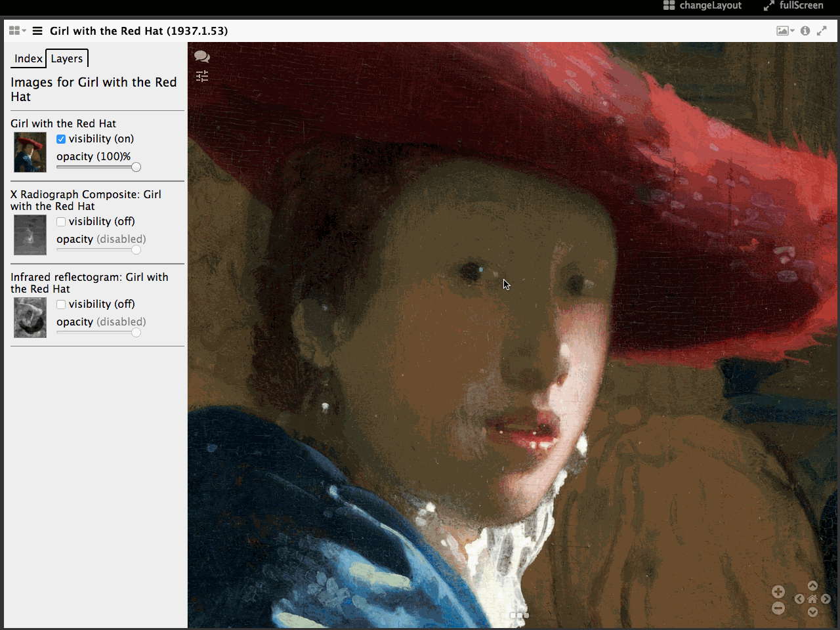Adjust opacity slider for Girl with the Red Hat
The height and width of the screenshot is (630, 840).
pyautogui.click(x=98, y=167)
